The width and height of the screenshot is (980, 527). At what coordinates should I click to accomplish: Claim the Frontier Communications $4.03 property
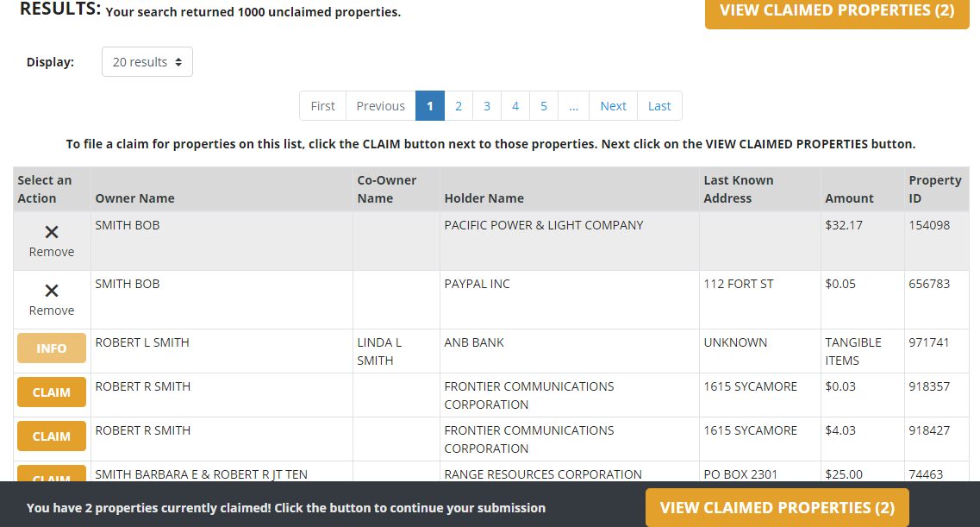point(51,436)
